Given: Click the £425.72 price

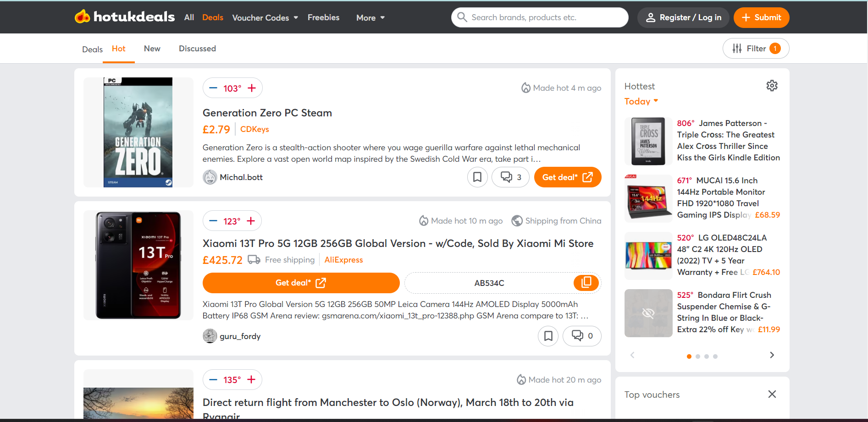Looking at the screenshot, I should (222, 260).
